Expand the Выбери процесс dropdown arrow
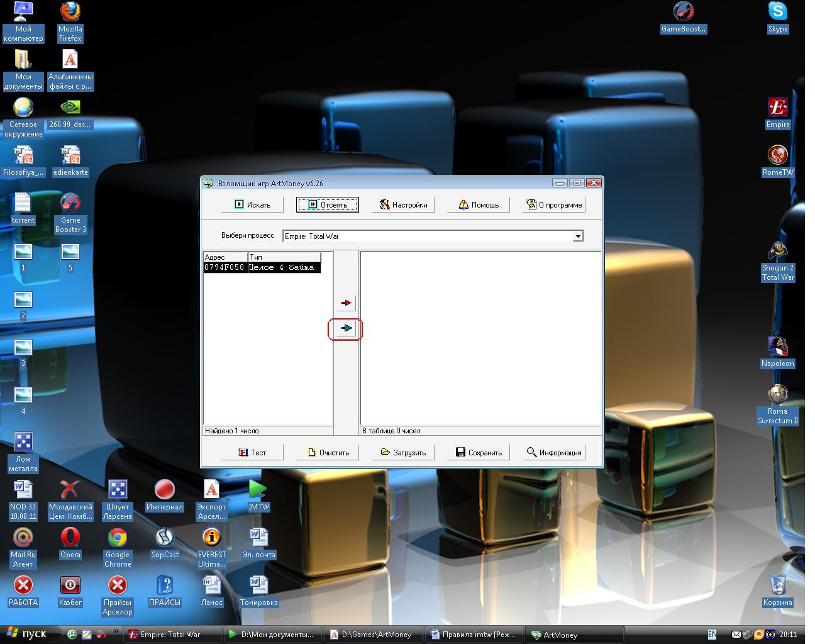 [x=578, y=236]
